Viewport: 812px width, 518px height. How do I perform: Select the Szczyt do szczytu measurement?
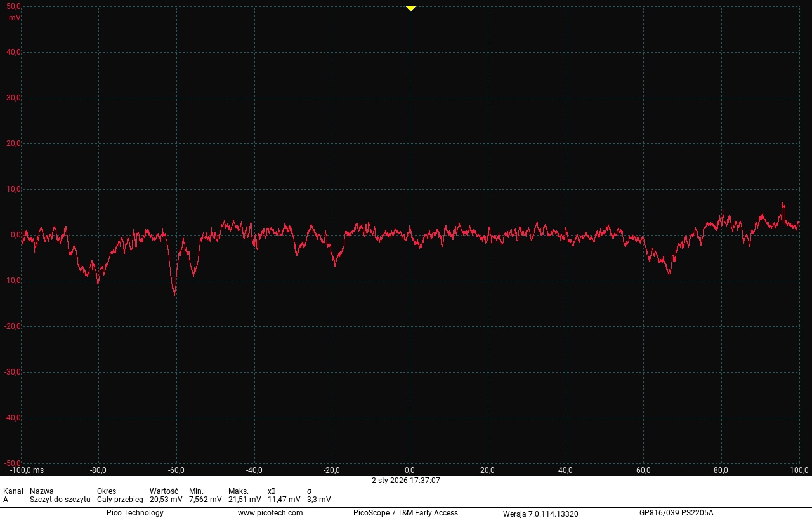coord(60,500)
